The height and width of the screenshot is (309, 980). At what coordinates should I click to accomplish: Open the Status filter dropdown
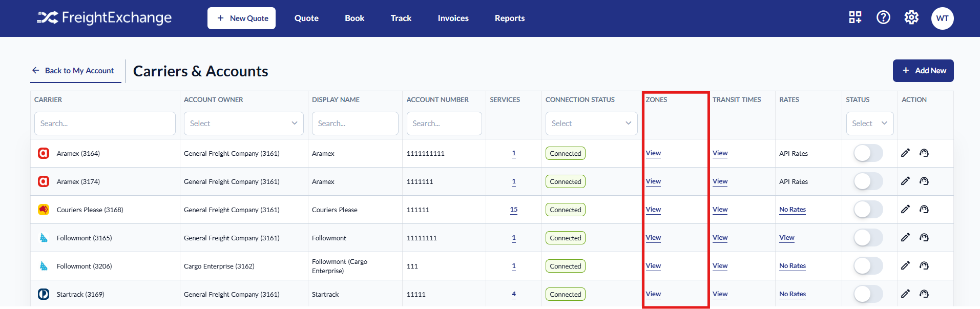pos(869,123)
